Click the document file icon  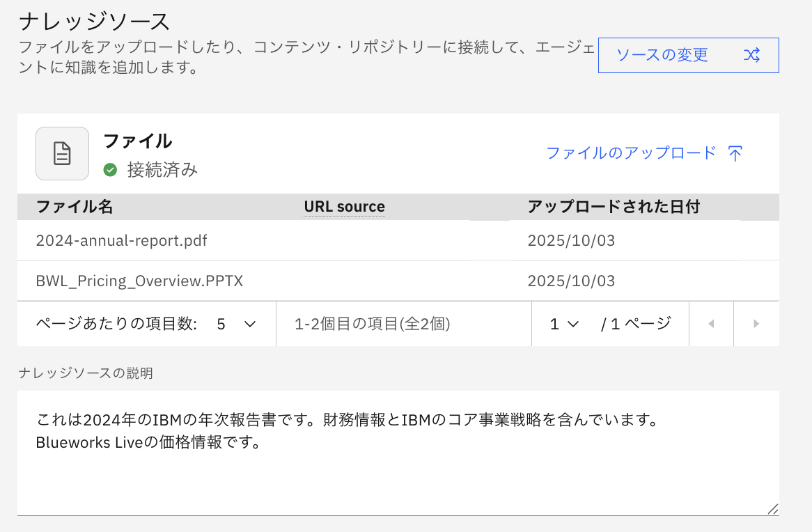click(63, 154)
